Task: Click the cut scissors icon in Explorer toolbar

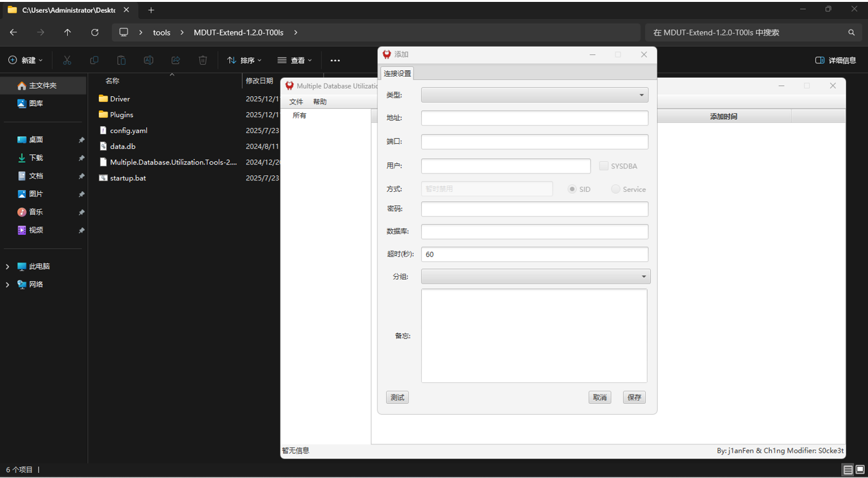Action: point(67,60)
